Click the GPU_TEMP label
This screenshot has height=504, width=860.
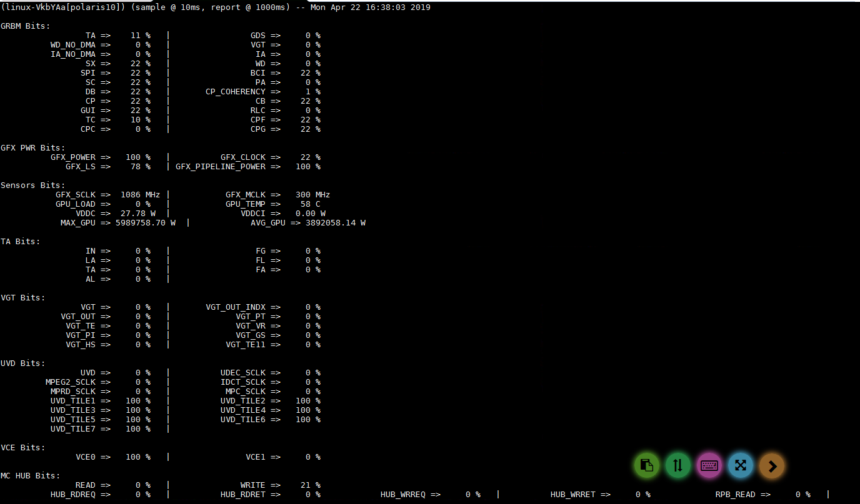[x=245, y=204]
